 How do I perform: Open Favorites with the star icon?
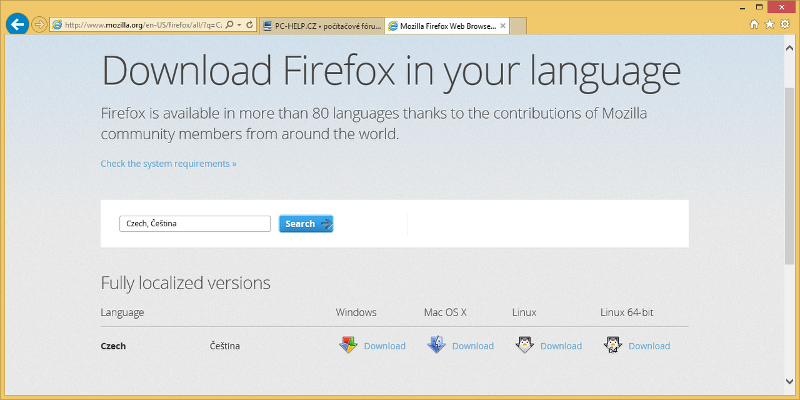(769, 24)
